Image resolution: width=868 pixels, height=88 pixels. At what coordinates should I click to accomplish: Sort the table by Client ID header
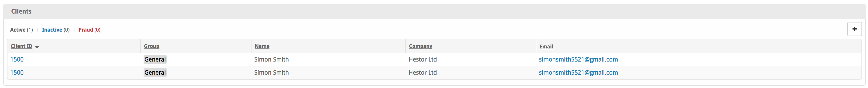point(22,46)
